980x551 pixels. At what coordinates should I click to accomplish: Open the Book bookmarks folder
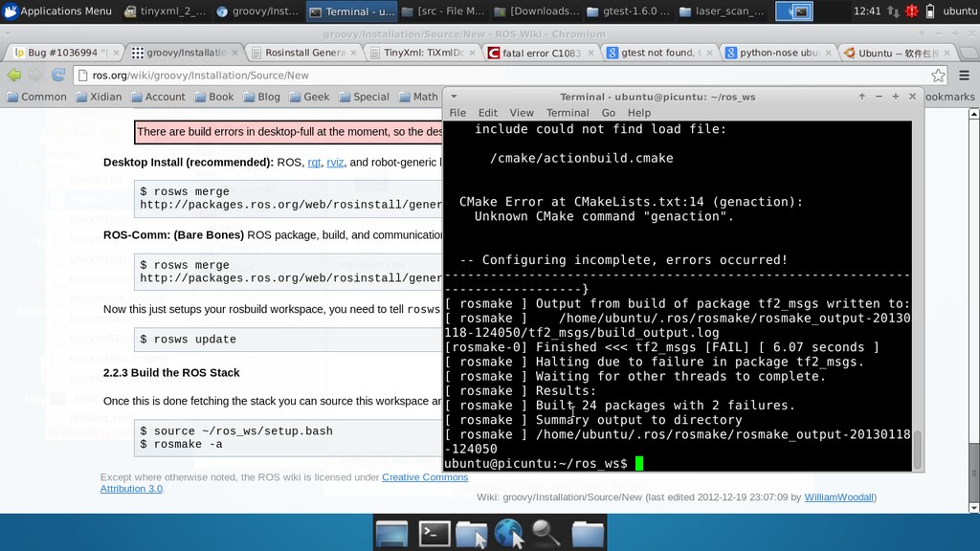(x=213, y=97)
